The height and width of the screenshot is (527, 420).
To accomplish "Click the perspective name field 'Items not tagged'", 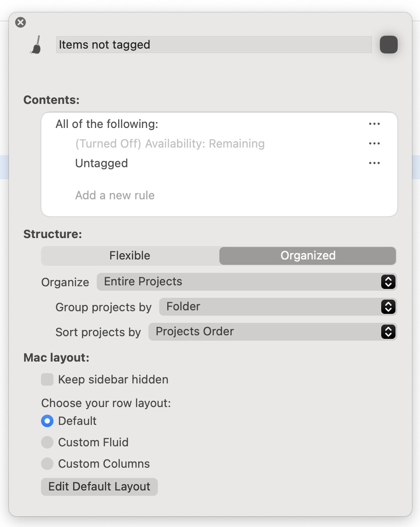I will [x=214, y=45].
